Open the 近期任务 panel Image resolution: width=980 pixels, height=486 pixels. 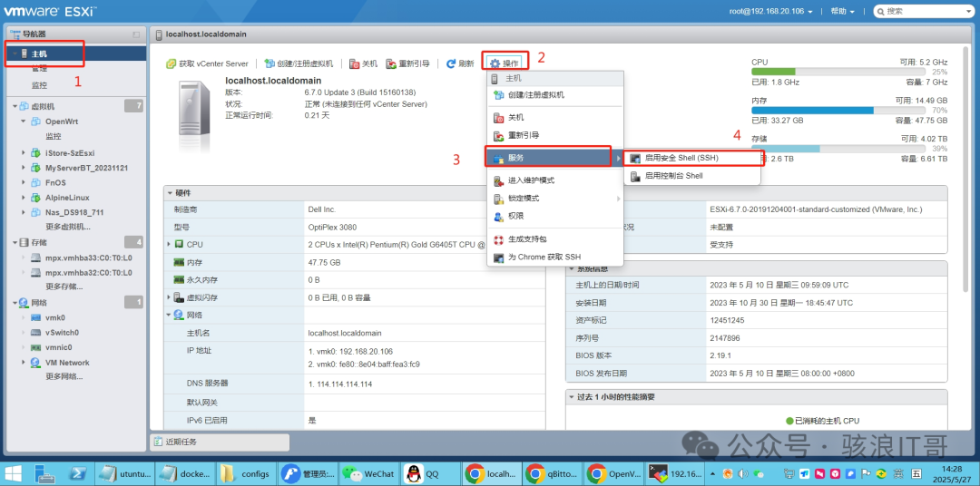220,442
